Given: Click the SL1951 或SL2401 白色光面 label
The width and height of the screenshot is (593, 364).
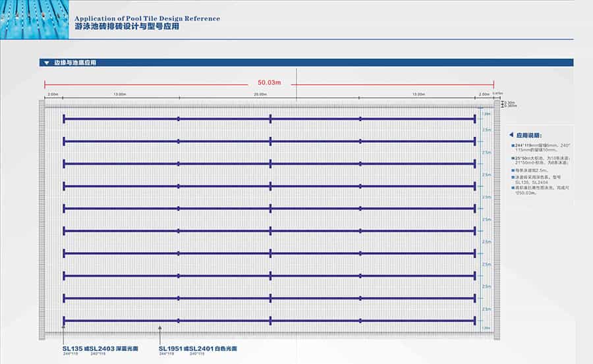Looking at the screenshot, I should click(x=198, y=348).
